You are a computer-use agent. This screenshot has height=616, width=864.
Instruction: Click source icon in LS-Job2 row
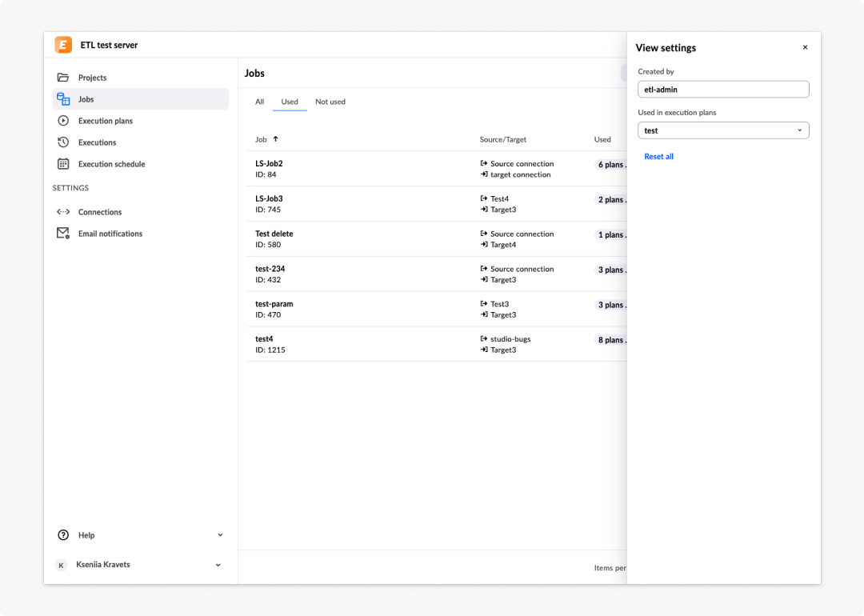[484, 163]
